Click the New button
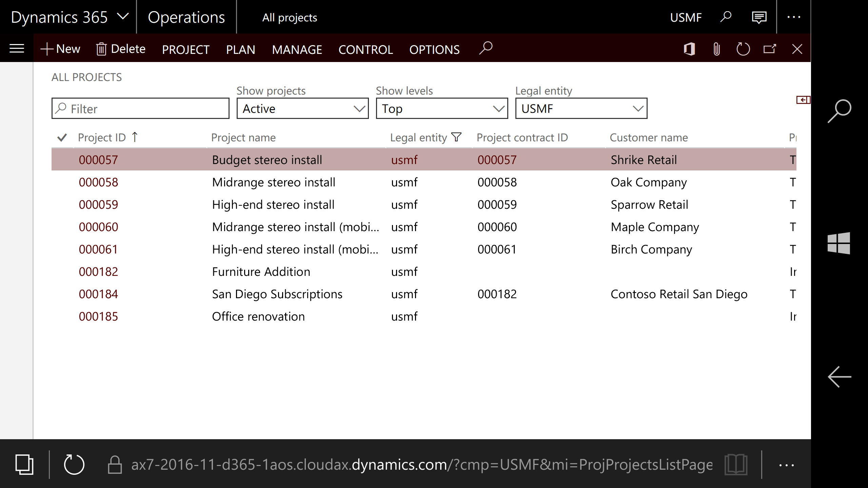868x488 pixels. 60,49
